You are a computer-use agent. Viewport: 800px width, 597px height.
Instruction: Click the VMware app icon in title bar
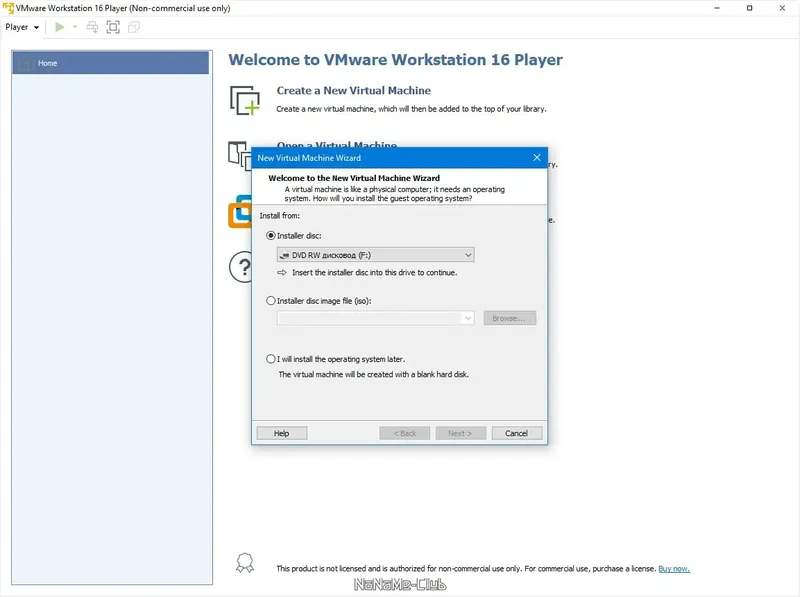(8, 8)
